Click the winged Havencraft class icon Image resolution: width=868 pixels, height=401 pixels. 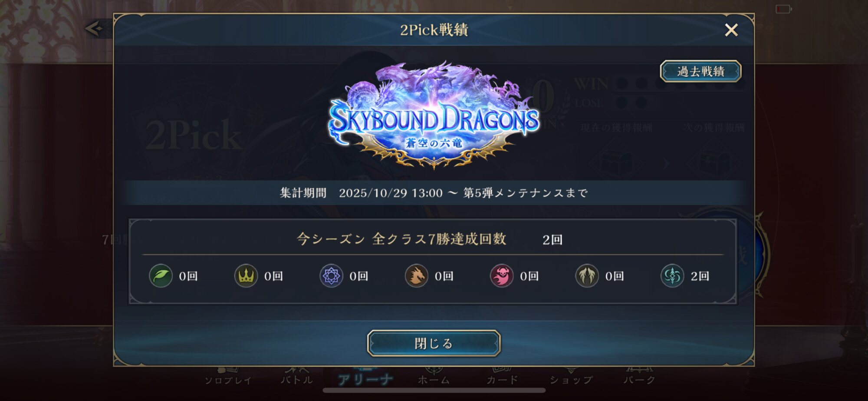pos(587,276)
